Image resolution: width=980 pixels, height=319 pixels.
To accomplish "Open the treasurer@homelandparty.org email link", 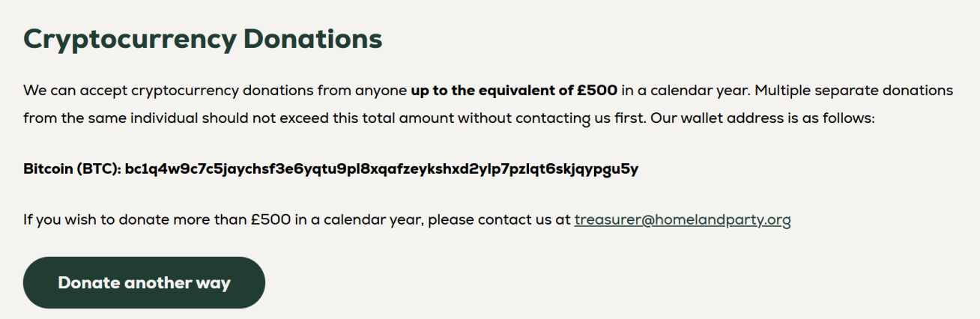I will tap(682, 221).
